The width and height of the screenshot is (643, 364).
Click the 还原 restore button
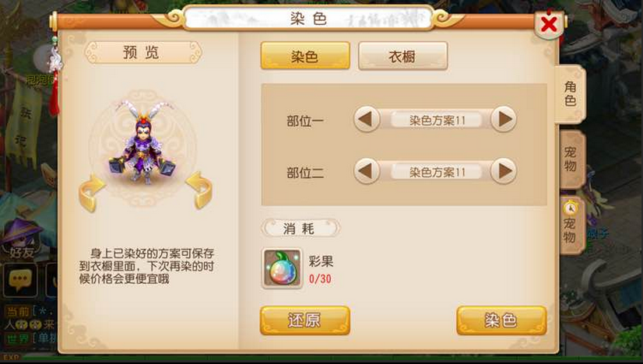(x=304, y=320)
